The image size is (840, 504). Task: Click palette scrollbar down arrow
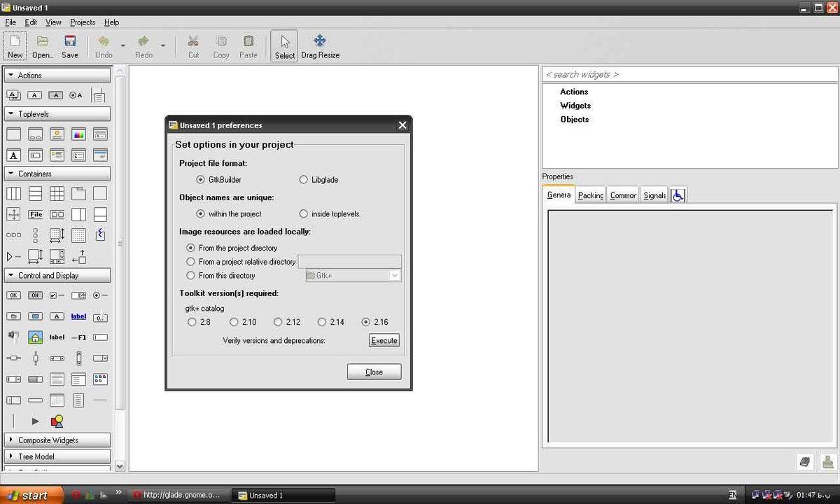[120, 466]
